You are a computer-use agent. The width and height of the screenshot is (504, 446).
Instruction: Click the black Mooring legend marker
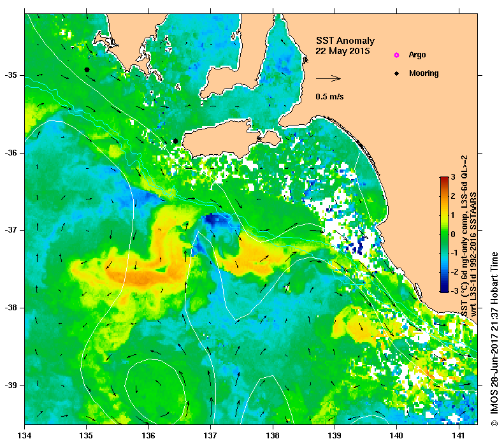(397, 73)
